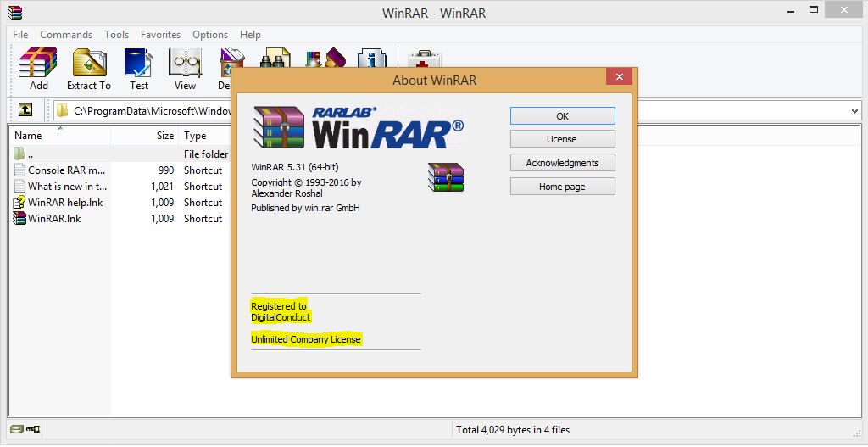Click the Info toolbar icon
This screenshot has width=868, height=447.
click(x=371, y=58)
